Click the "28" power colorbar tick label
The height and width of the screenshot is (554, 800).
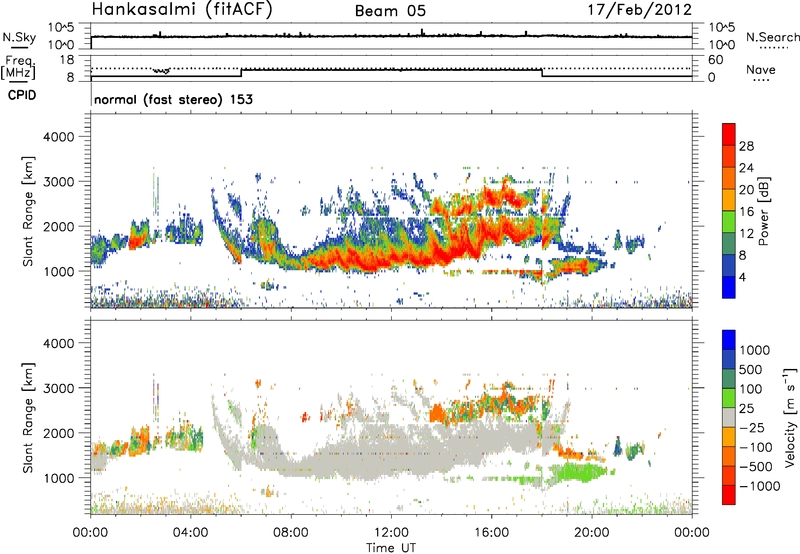click(x=746, y=146)
